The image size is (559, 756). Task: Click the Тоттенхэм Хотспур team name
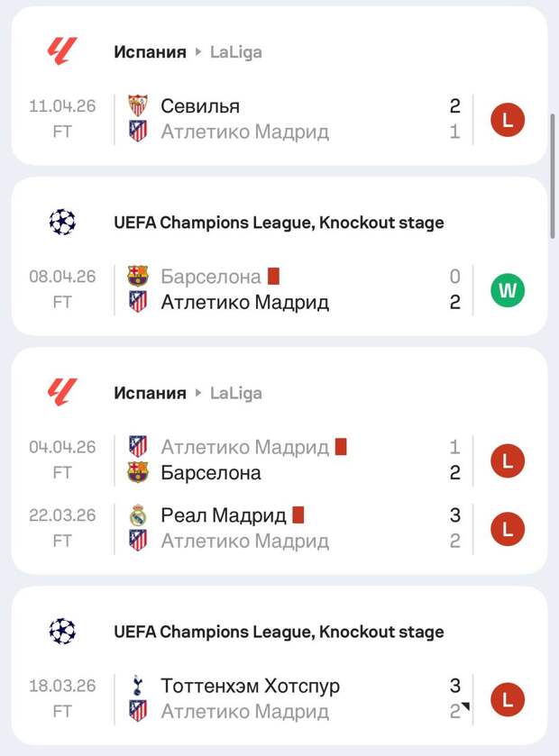[250, 686]
